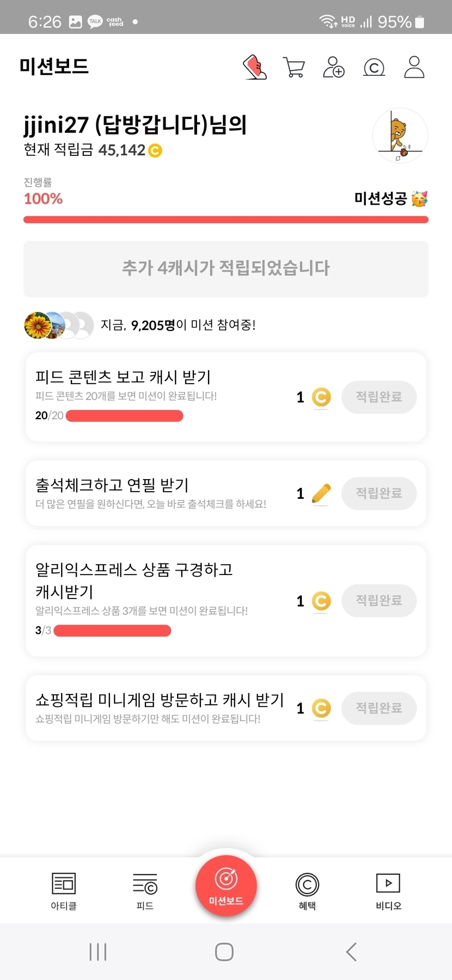Click the red mission progress bar
Image resolution: width=452 pixels, height=980 pixels.
(x=226, y=220)
